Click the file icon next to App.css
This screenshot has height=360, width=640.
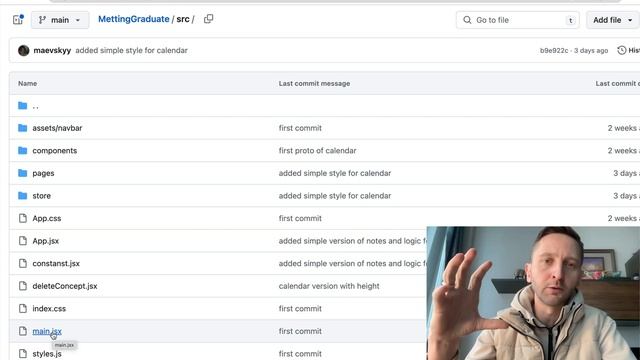(x=23, y=218)
